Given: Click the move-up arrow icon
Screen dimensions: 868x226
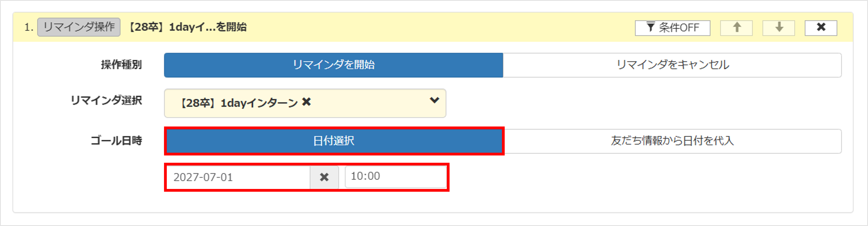Looking at the screenshot, I should (x=736, y=28).
